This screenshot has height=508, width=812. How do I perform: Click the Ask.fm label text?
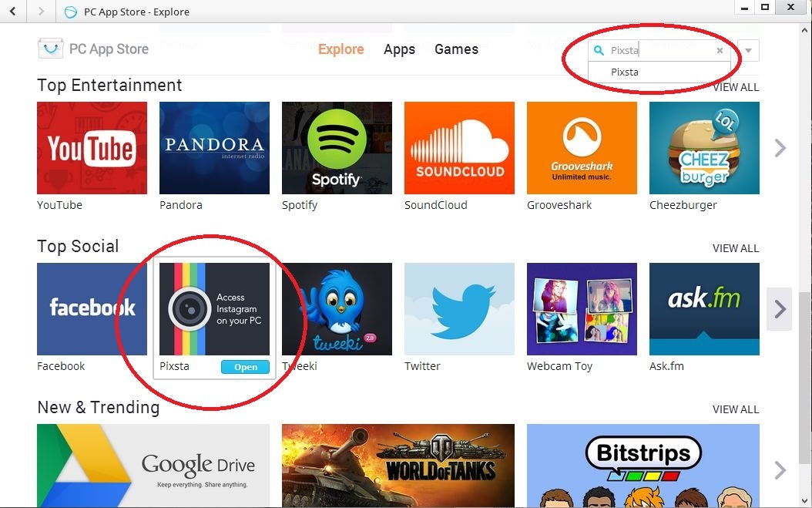click(666, 366)
